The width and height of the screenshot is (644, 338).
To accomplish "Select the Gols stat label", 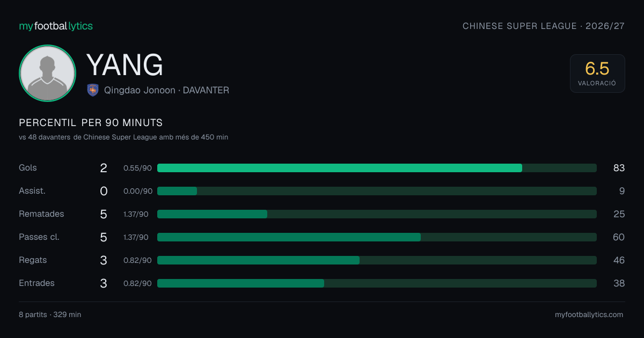I will [28, 167].
